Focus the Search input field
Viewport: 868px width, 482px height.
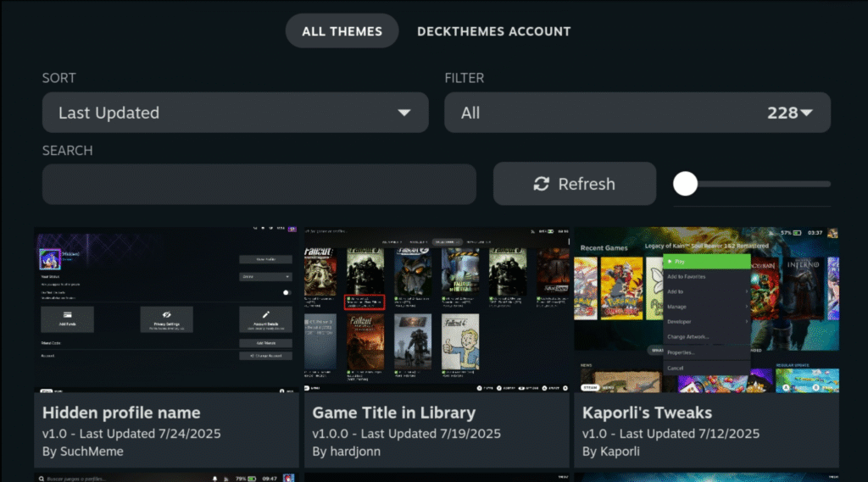(x=259, y=184)
